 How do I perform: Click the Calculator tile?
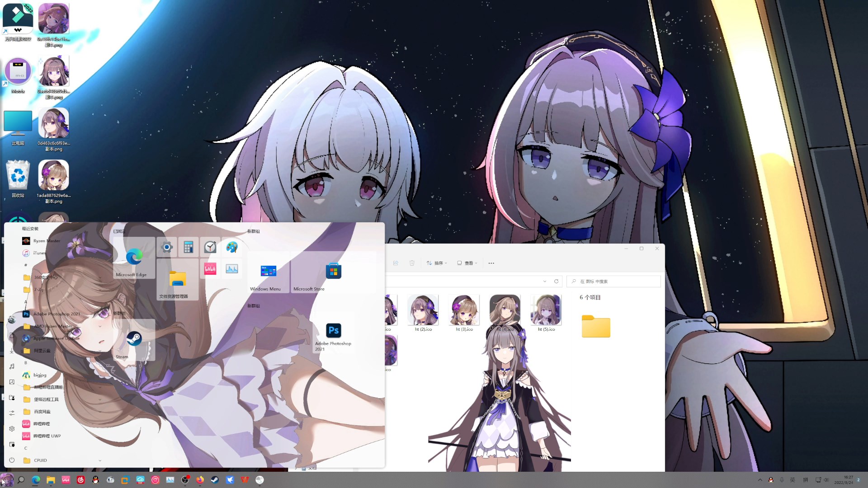pos(189,247)
